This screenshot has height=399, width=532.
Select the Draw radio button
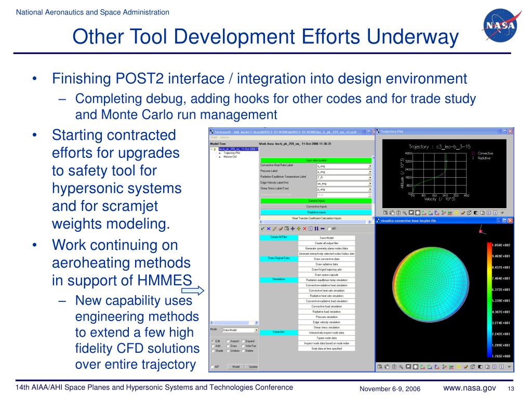[x=228, y=345]
